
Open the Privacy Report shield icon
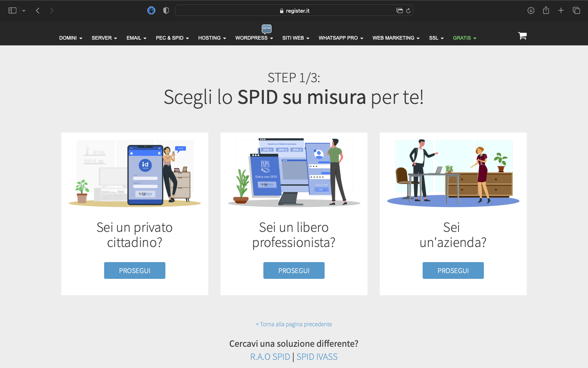pyautogui.click(x=166, y=10)
